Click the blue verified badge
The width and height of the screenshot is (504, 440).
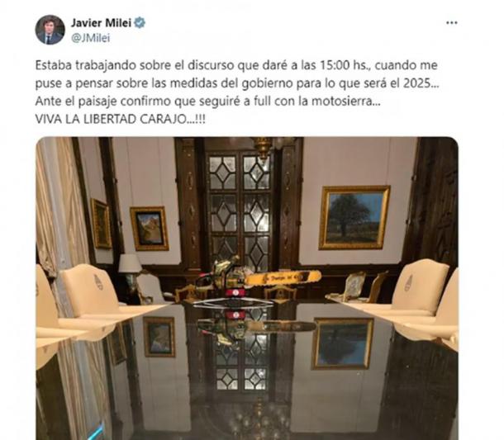tap(140, 23)
